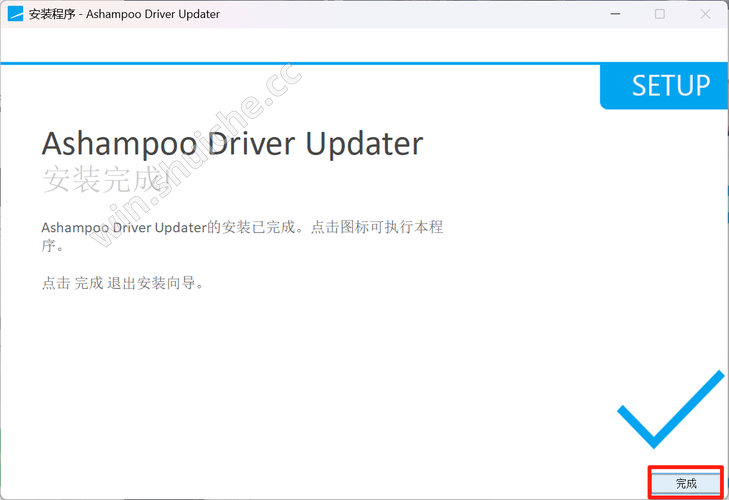Maximize the installer window

point(660,14)
